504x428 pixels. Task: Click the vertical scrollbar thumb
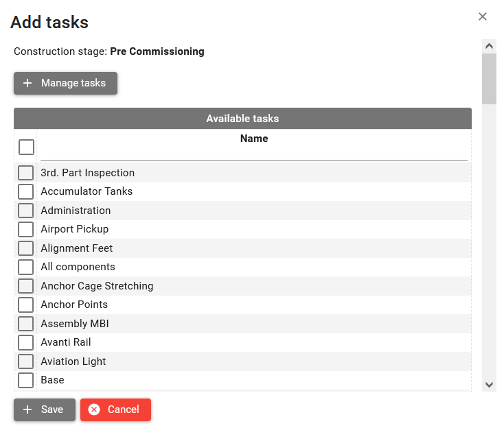tap(489, 78)
